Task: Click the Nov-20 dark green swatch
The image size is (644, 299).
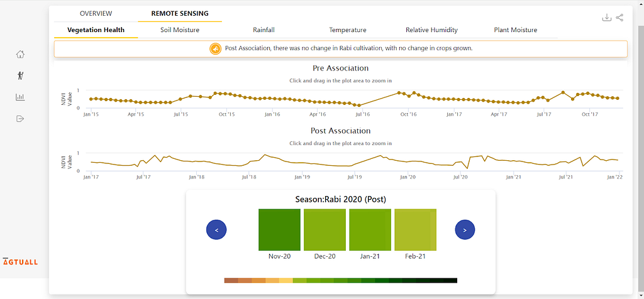Action: [x=279, y=230]
